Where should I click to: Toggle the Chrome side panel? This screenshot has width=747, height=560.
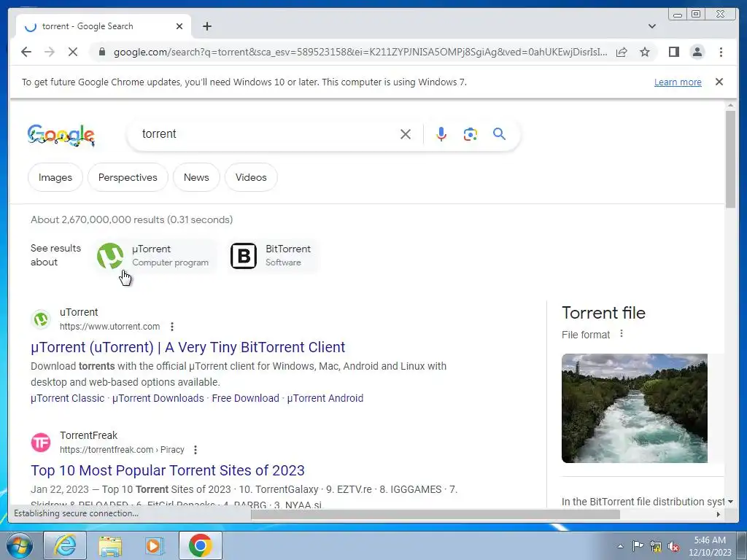coord(673,52)
